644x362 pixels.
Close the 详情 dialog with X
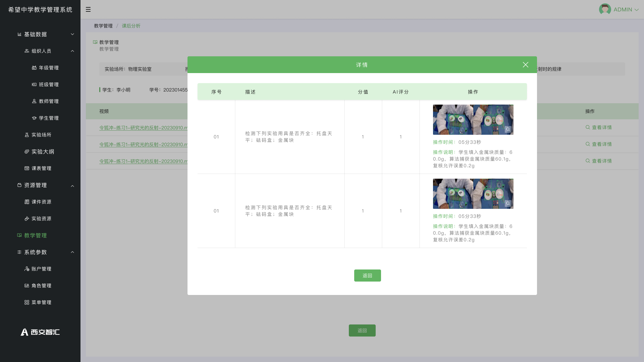(x=526, y=65)
